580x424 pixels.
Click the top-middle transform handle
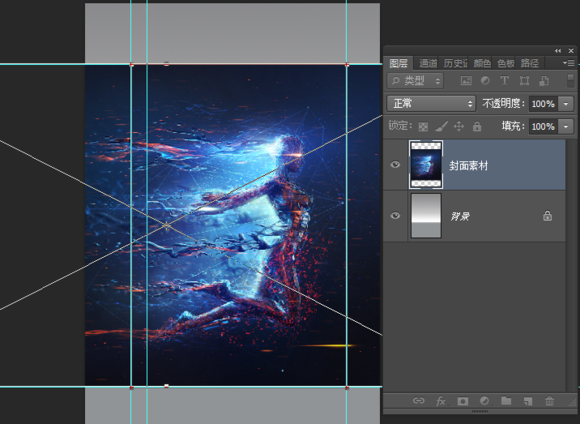166,64
